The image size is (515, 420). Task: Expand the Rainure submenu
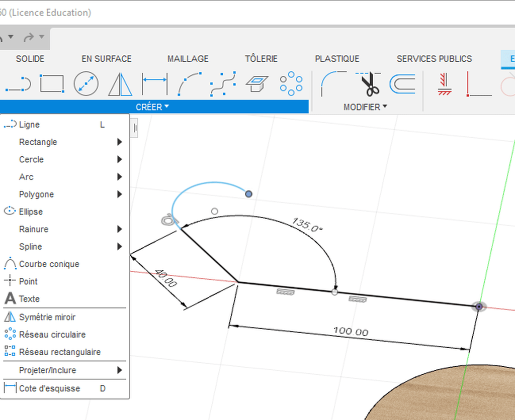[120, 229]
